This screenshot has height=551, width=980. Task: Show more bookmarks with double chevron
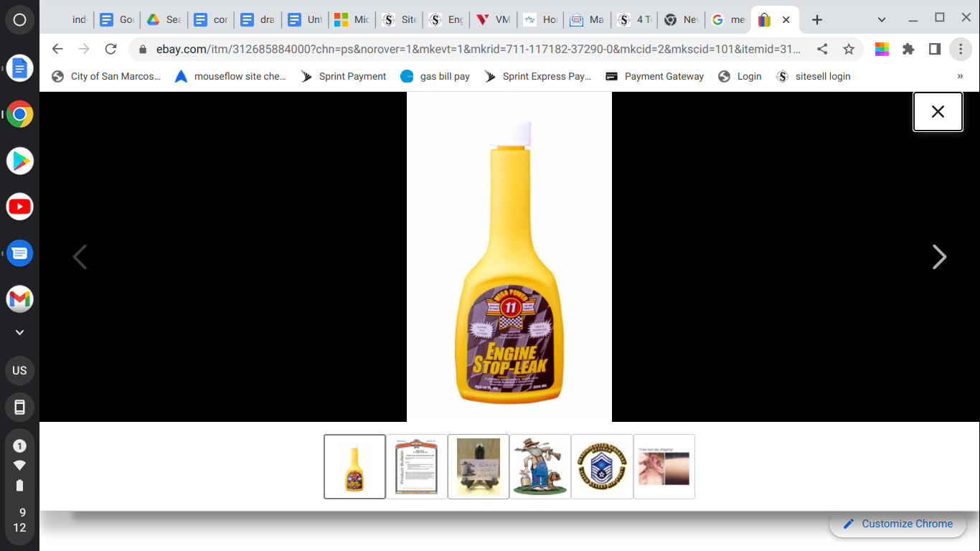960,76
